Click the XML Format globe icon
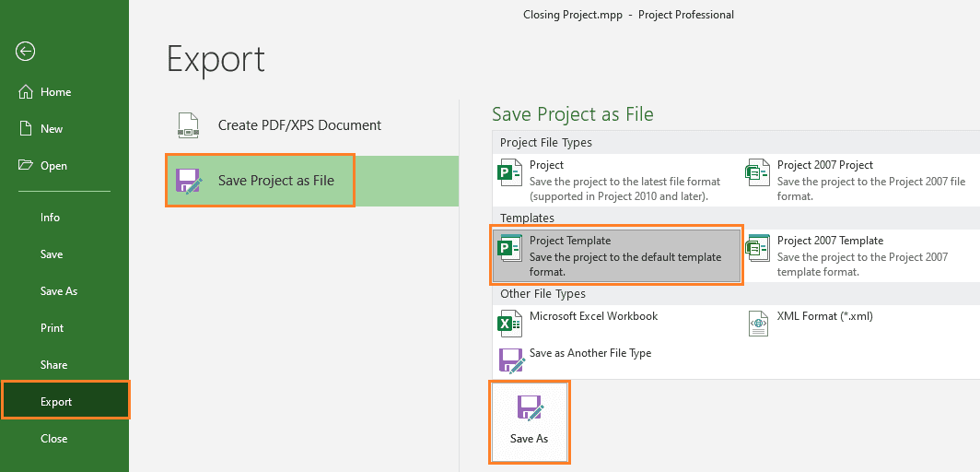Screen dimensions: 980x472 pos(758,324)
